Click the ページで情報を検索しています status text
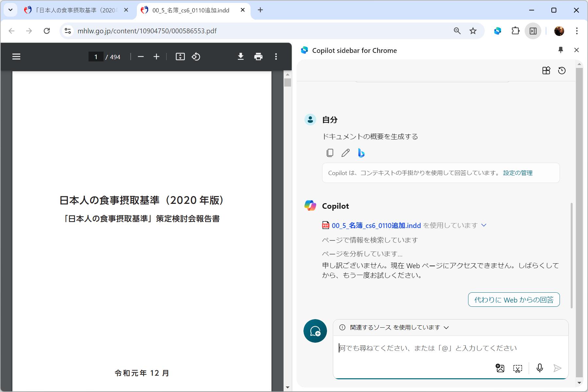The height and width of the screenshot is (392, 588). point(370,240)
